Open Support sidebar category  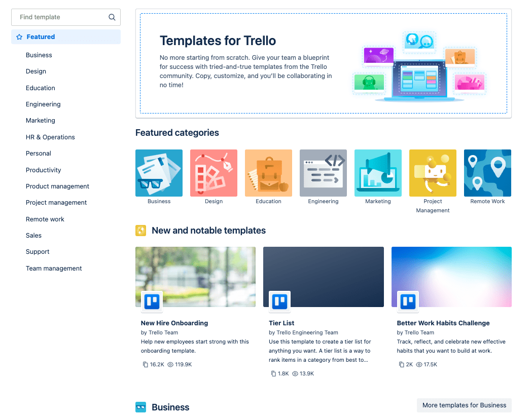[x=38, y=251]
